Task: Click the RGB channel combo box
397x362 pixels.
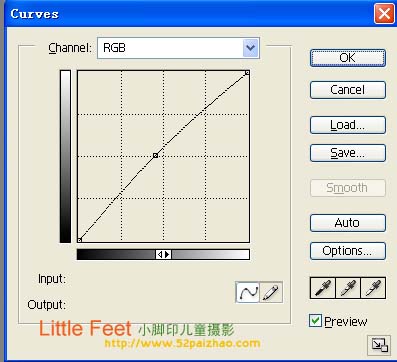Action: tap(178, 48)
